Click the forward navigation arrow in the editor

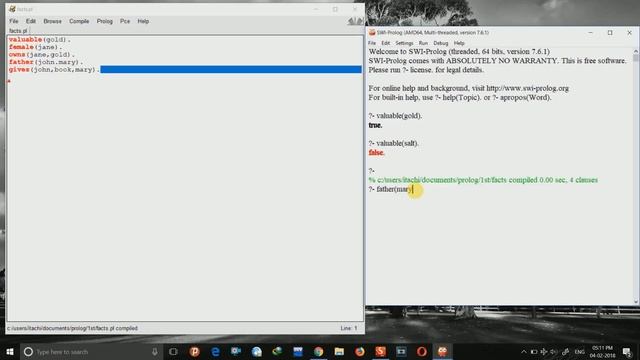360,21
